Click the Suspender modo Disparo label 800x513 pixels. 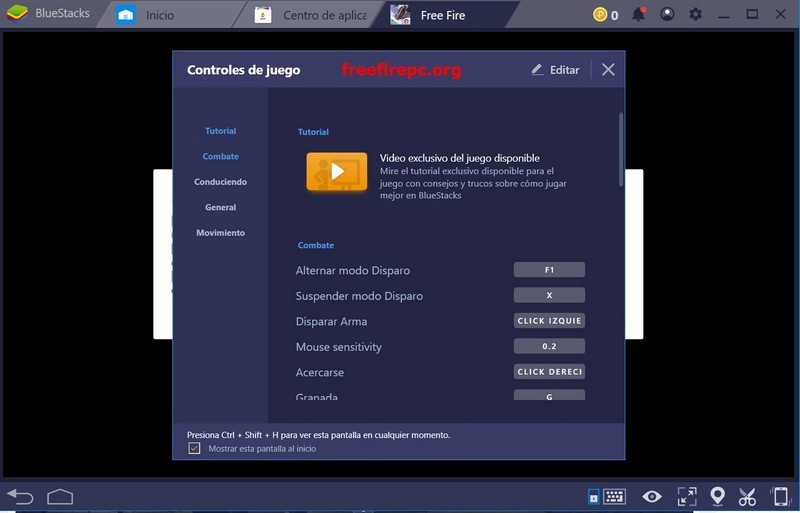tap(359, 296)
